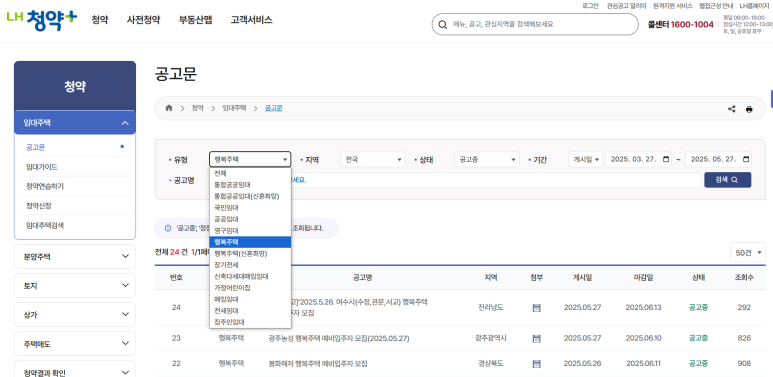Click 청약 in the breadcrumb
This screenshot has height=377, width=773.
coord(198,108)
